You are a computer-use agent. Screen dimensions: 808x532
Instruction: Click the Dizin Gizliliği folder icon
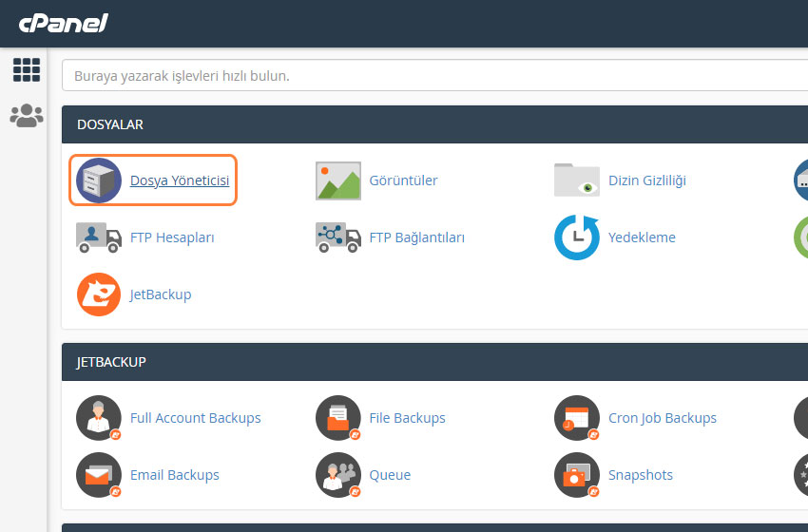577,180
